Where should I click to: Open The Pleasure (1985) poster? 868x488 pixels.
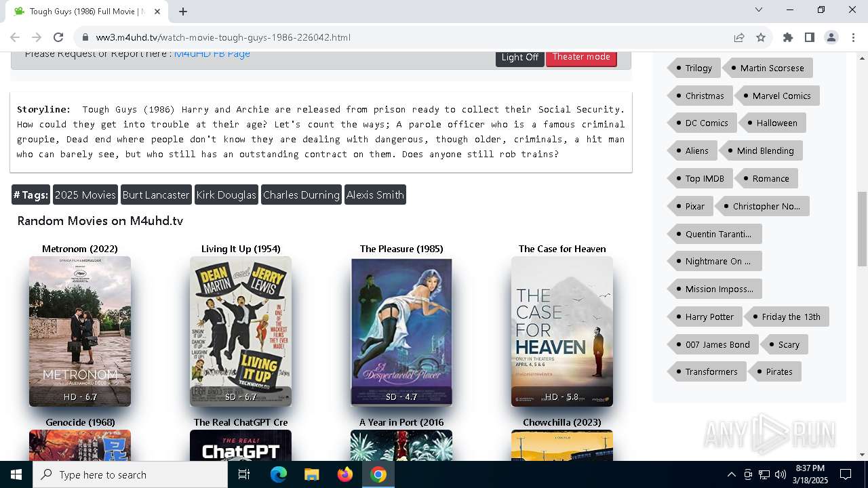click(401, 331)
